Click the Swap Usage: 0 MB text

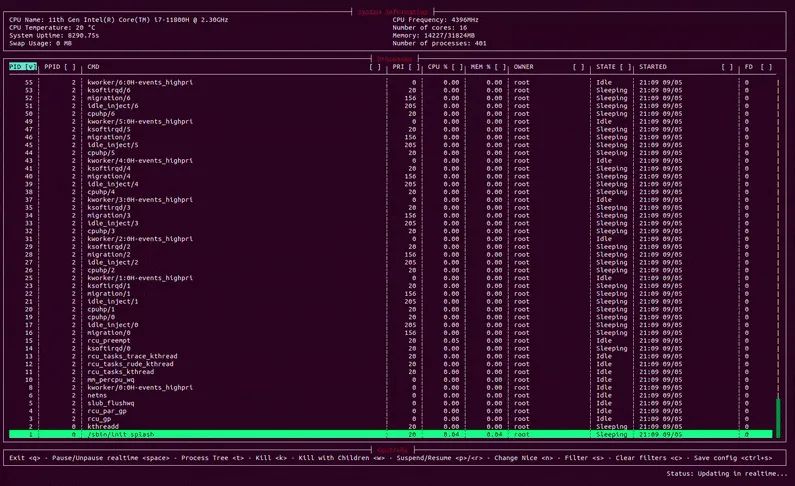(41, 44)
